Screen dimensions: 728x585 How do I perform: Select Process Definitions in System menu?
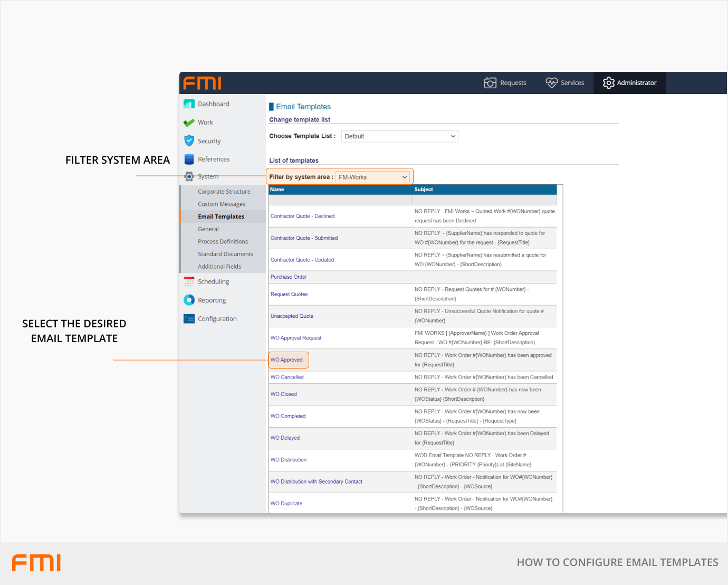coord(223,241)
